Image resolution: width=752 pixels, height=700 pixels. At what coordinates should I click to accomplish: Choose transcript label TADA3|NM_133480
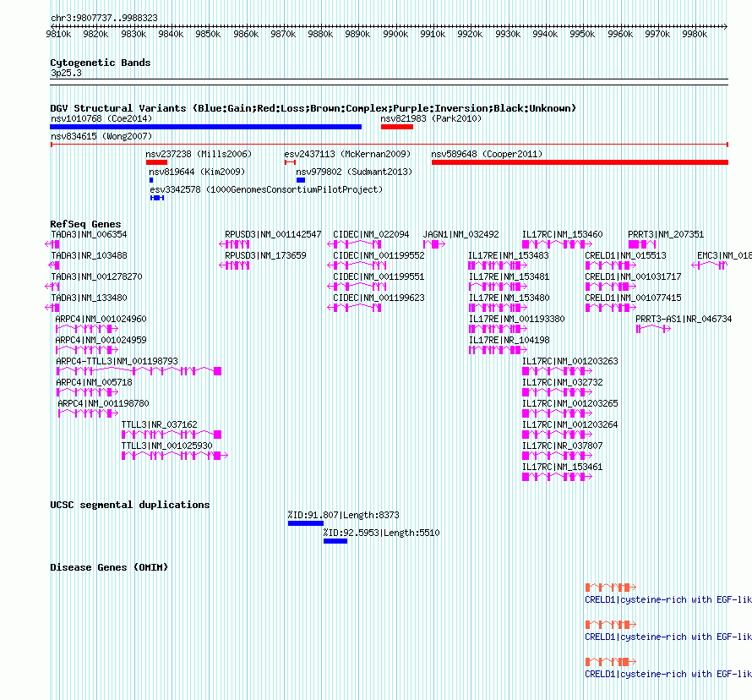89,298
